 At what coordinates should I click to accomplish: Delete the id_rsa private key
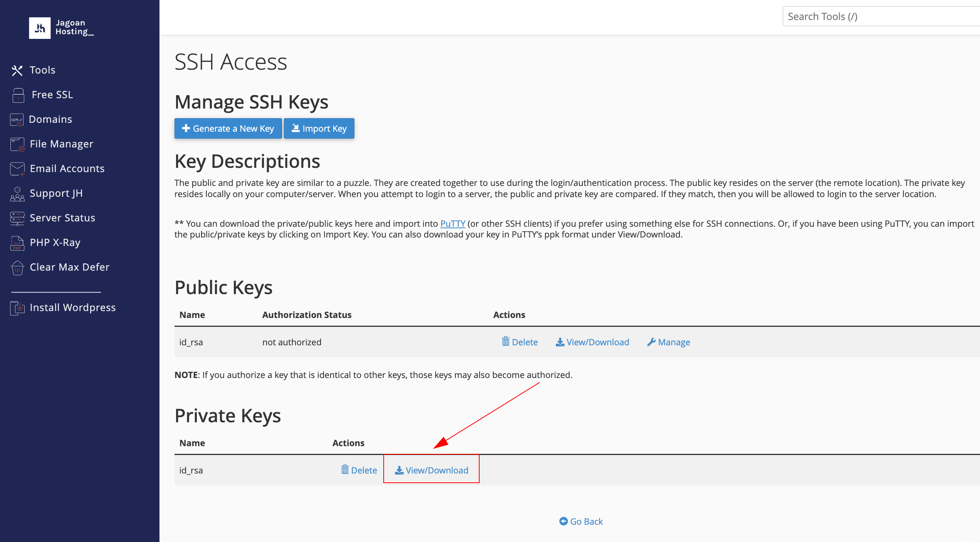point(359,470)
